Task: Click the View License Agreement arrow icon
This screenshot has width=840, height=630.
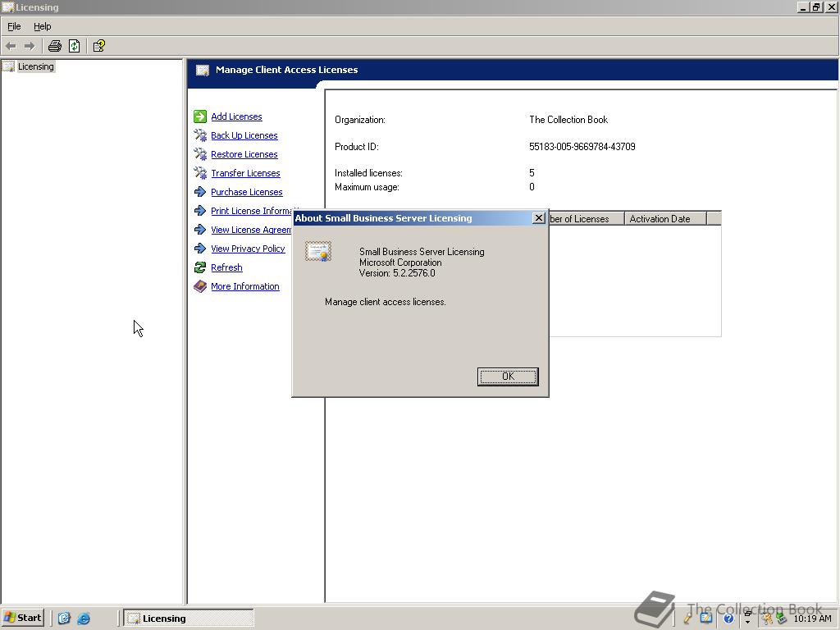Action: click(x=200, y=230)
